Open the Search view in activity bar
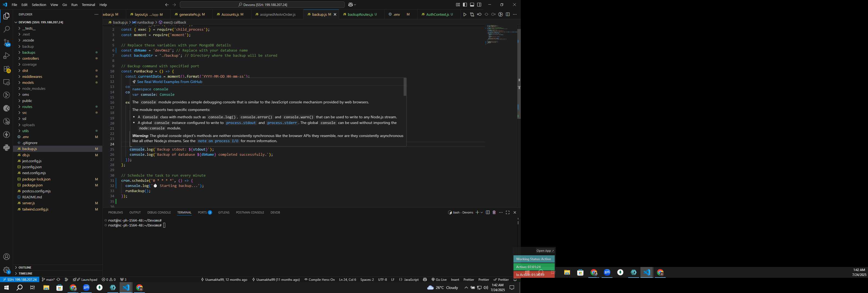 [x=7, y=29]
